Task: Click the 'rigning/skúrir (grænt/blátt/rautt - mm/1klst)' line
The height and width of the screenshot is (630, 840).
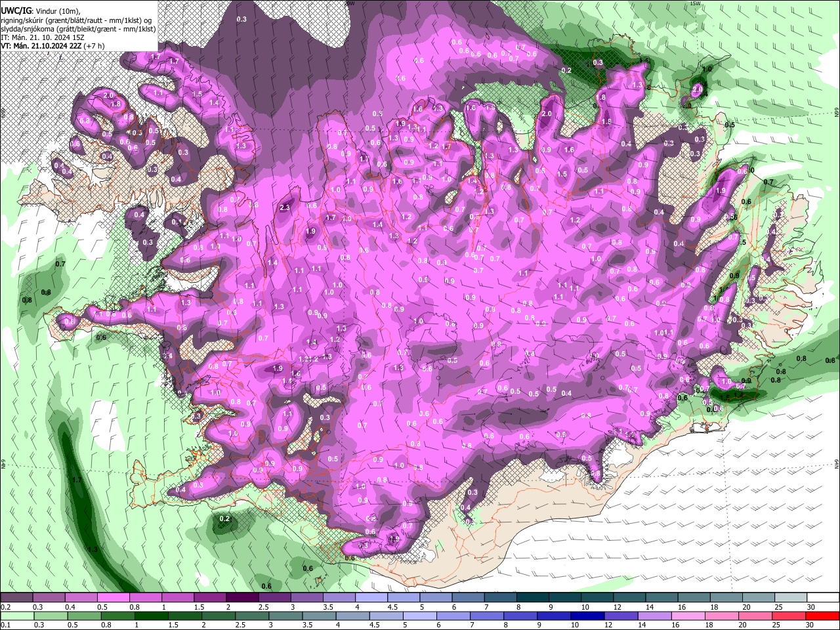Action: [x=76, y=20]
